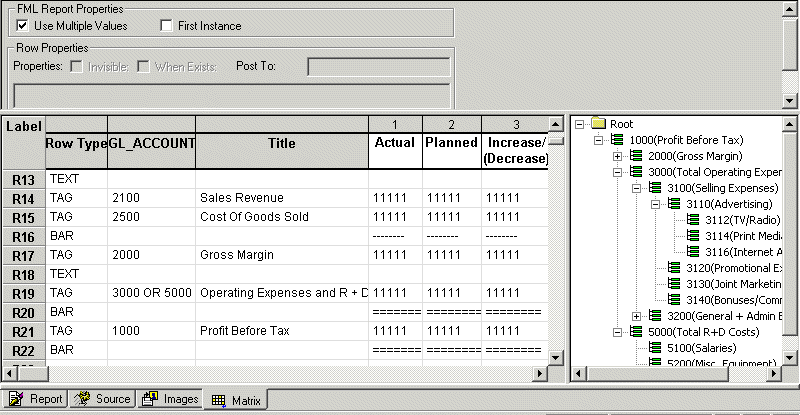Click the R13 TEXT row type cell
Viewport: 800px width, 415px height.
click(x=77, y=179)
